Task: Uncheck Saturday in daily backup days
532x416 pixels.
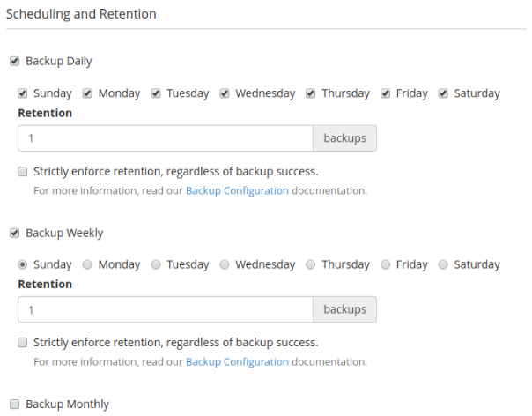Action: (x=444, y=93)
